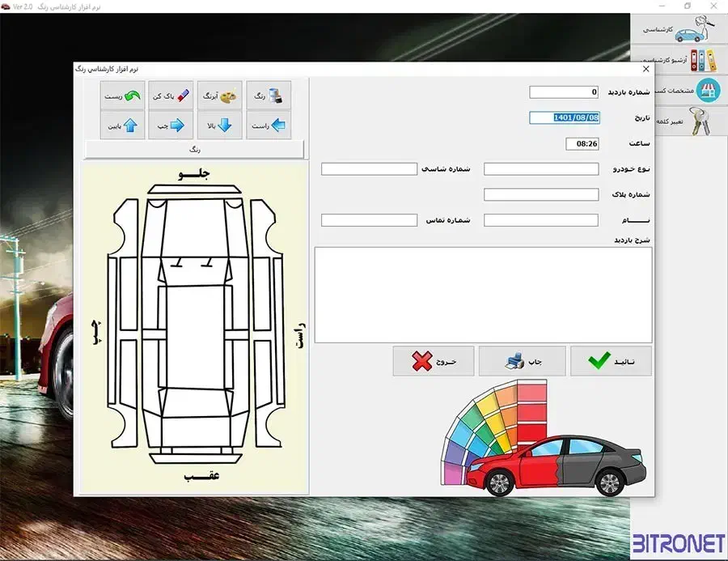Click the wide رنگ bar below the tools
Viewport: 728px width, 561px height.
(195, 150)
